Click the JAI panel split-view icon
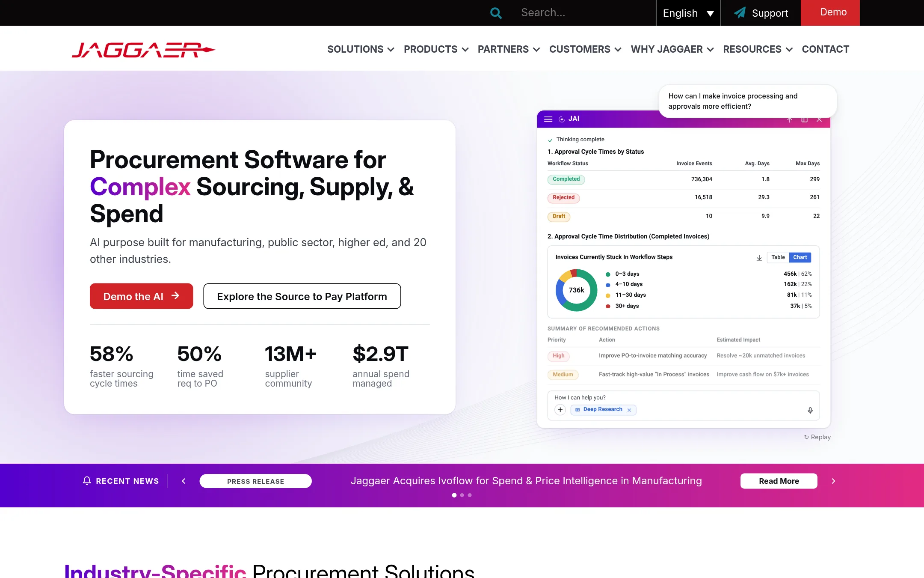This screenshot has height=578, width=924. click(804, 119)
